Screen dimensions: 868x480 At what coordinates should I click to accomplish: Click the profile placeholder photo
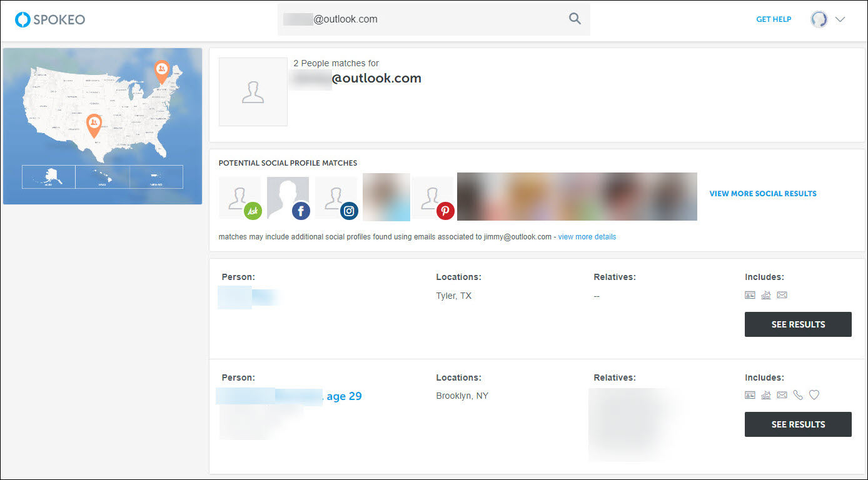click(253, 92)
